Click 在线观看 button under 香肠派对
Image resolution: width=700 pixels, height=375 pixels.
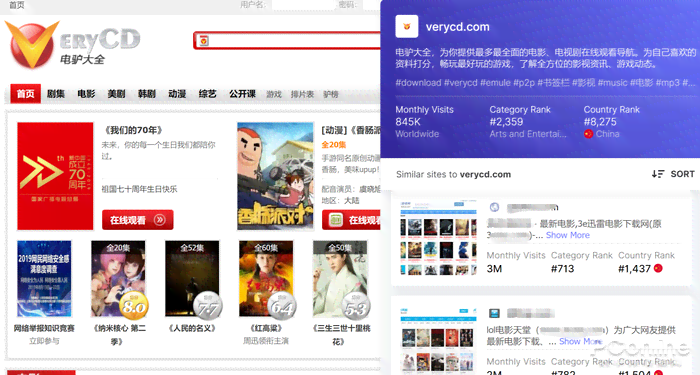(x=351, y=220)
